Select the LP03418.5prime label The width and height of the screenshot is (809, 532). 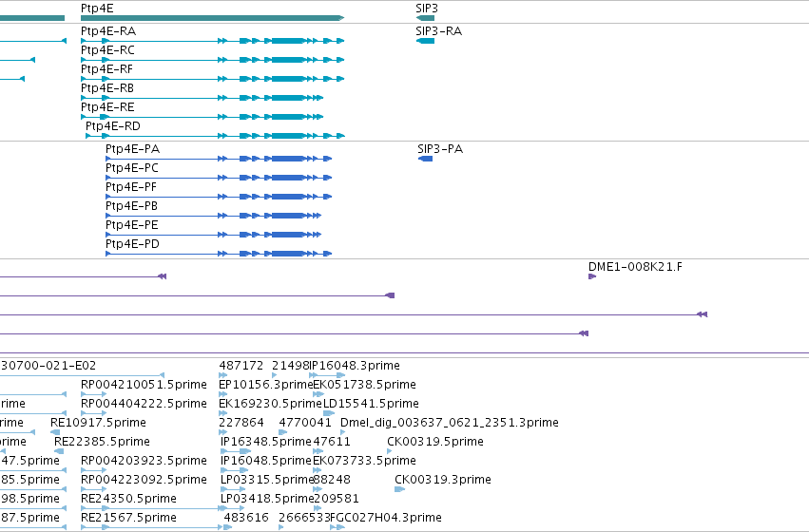click(267, 500)
